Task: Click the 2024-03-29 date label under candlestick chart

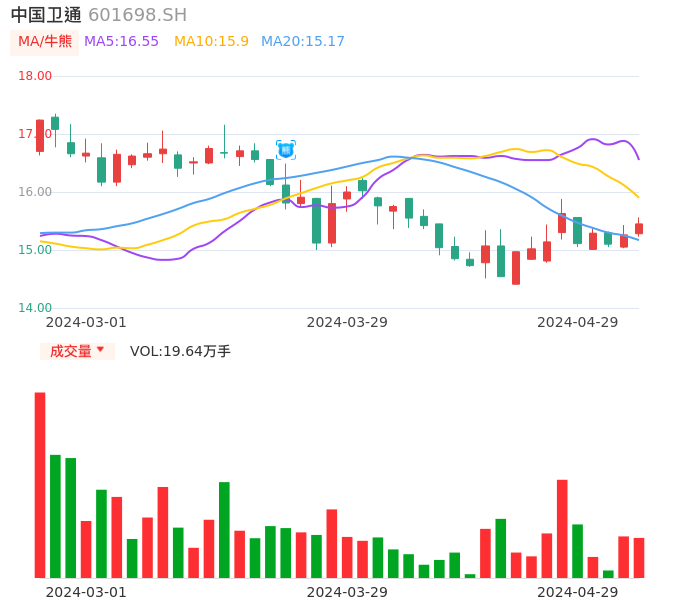Action: 347,322
